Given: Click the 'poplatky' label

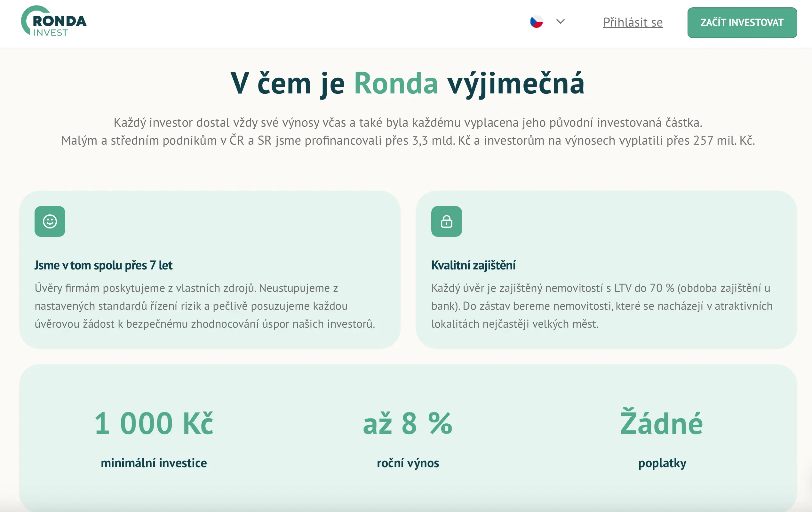Looking at the screenshot, I should [x=662, y=463].
